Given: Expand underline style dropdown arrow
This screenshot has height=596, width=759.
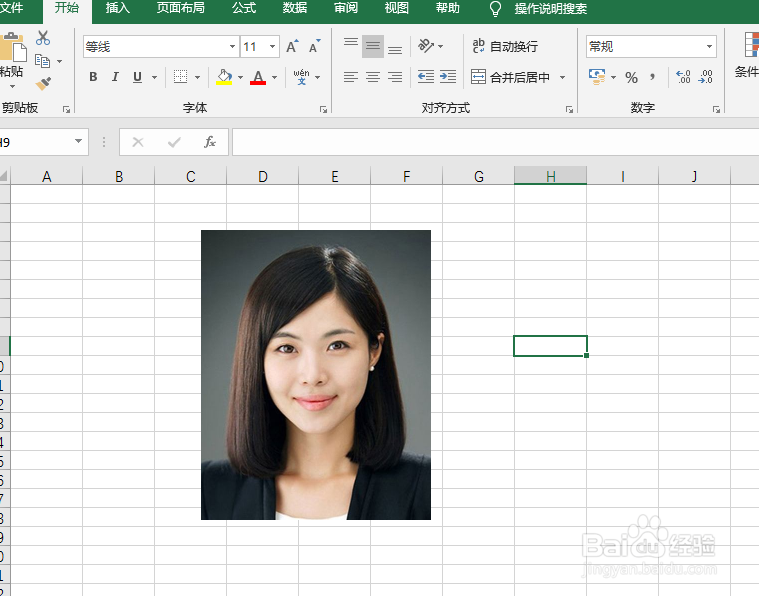Looking at the screenshot, I should coord(154,77).
